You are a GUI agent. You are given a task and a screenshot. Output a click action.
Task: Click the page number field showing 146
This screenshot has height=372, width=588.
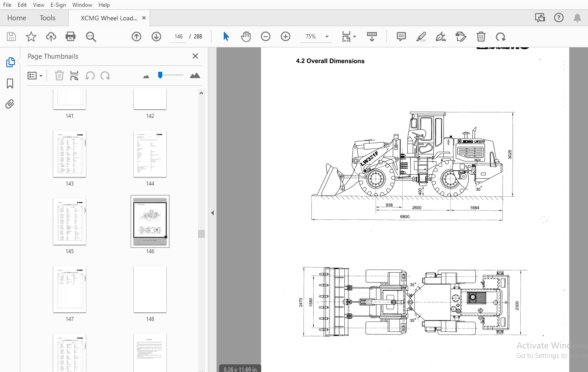click(x=179, y=37)
